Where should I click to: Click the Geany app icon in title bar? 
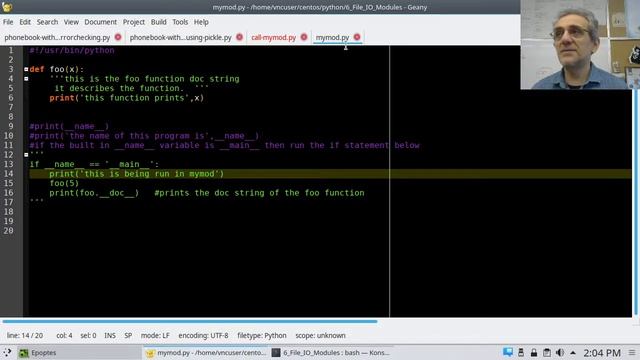tap(7, 7)
